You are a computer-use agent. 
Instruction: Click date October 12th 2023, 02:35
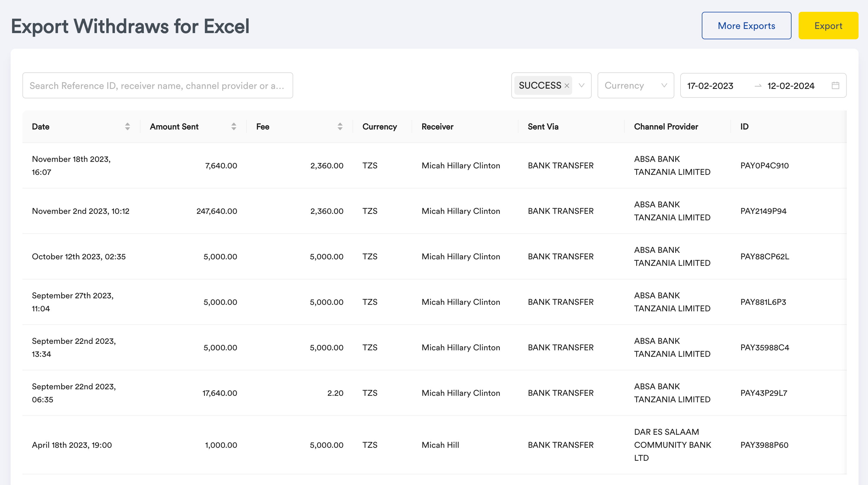coord(79,257)
